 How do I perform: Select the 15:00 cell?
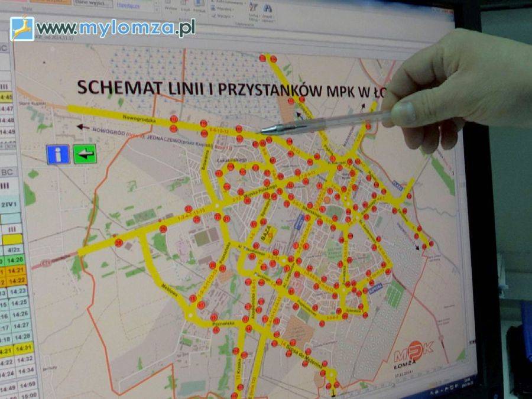tap(29, 395)
